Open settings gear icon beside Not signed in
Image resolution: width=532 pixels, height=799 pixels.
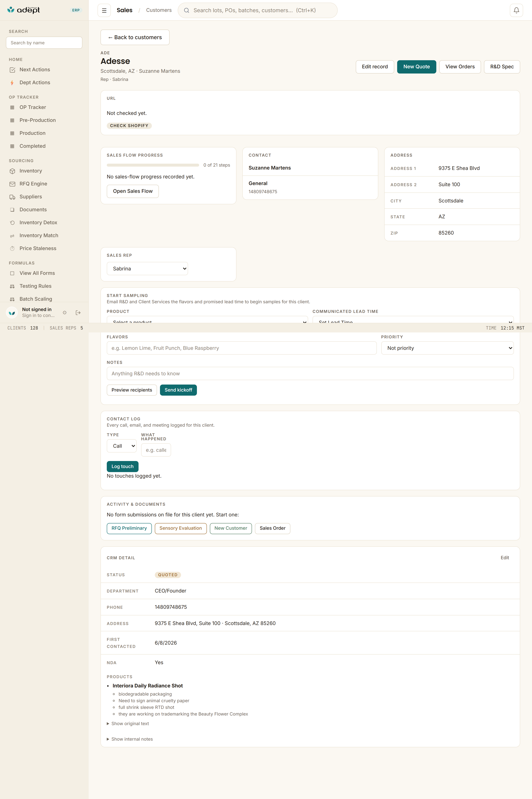click(64, 313)
